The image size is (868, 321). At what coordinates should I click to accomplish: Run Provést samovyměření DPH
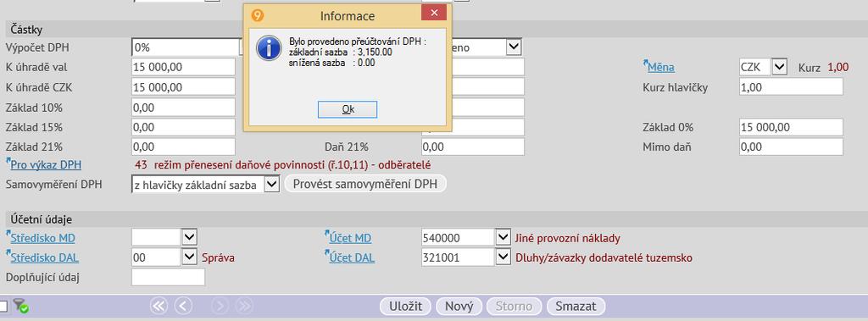click(365, 185)
